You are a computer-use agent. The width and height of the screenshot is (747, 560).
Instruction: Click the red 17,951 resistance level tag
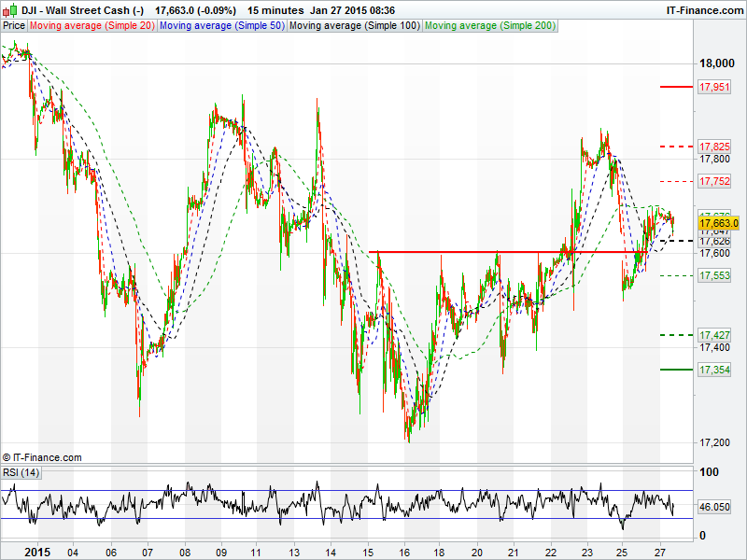point(714,87)
